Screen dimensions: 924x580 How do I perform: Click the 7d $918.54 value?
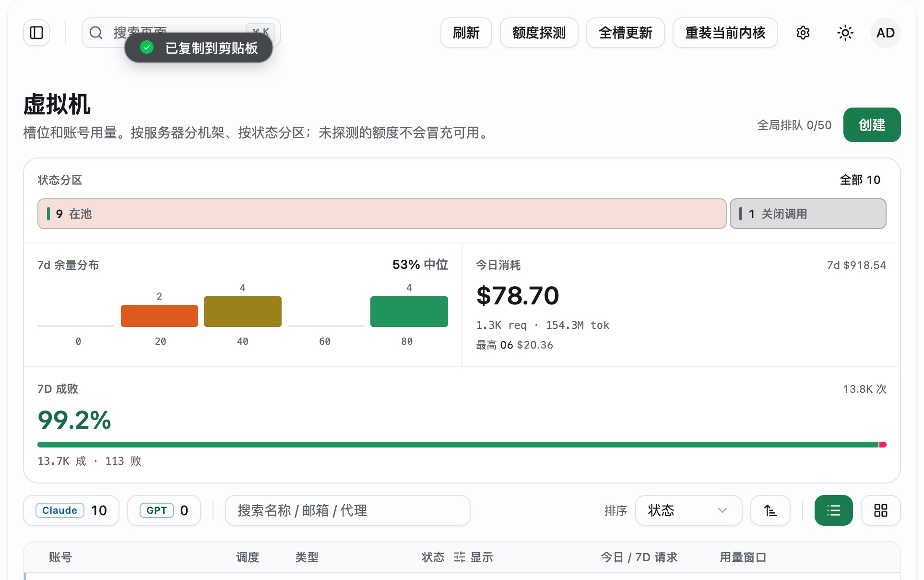856,265
